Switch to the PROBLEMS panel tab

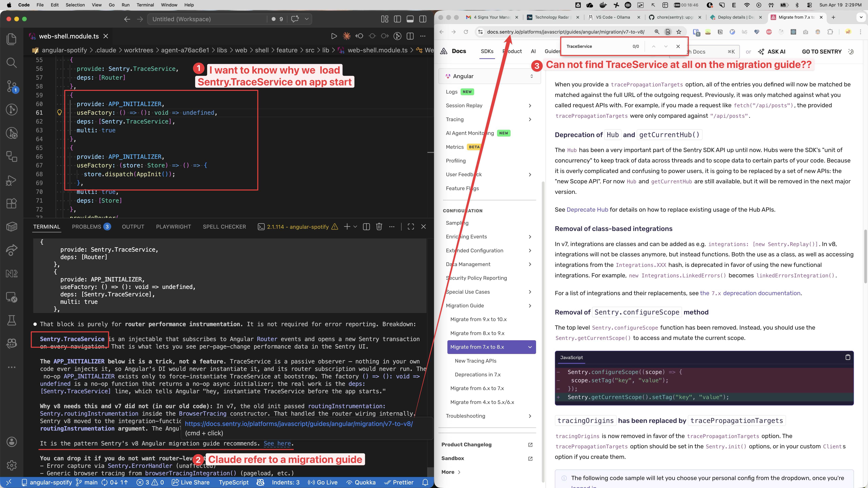tap(87, 227)
